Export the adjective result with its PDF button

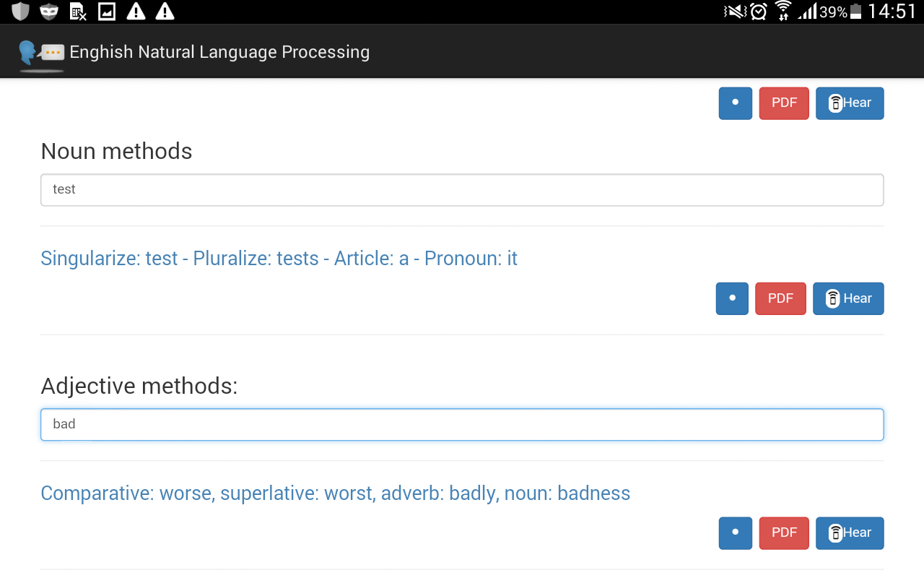pos(784,533)
